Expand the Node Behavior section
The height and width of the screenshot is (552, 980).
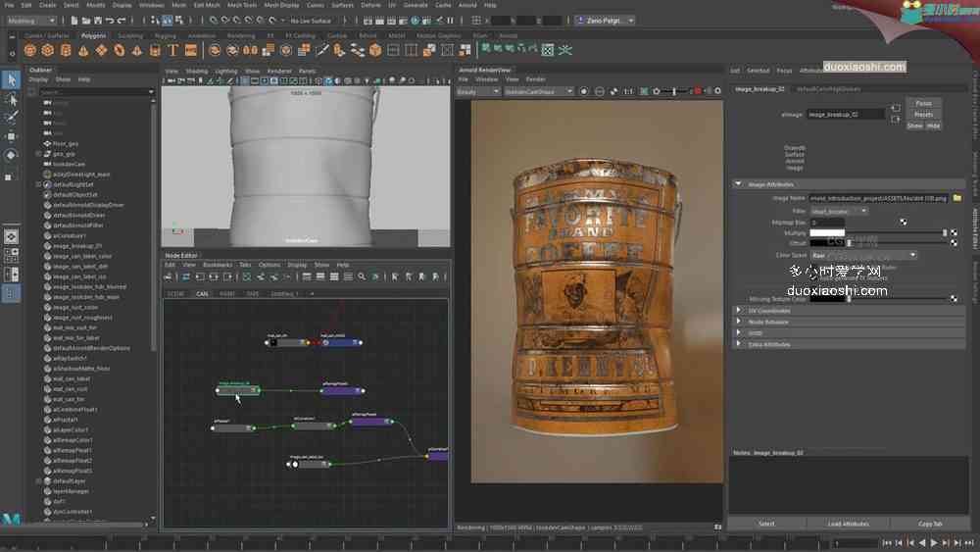[738, 322]
